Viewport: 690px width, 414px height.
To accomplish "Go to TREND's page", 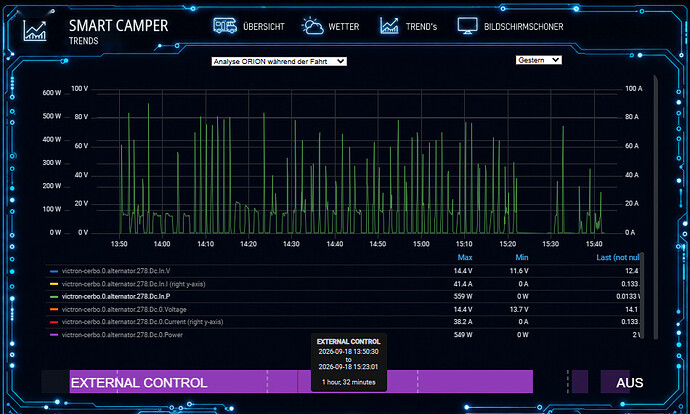I will pos(421,27).
